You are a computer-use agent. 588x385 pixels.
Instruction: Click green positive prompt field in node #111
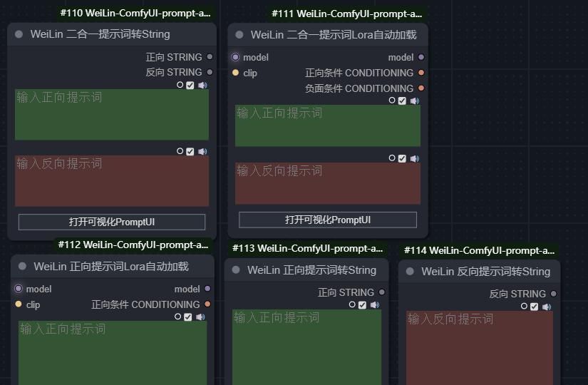click(x=328, y=125)
